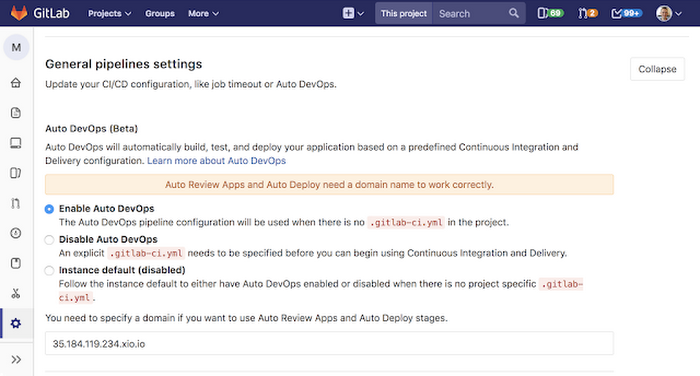
Task: Click the GitLab fox logo
Action: 19,13
